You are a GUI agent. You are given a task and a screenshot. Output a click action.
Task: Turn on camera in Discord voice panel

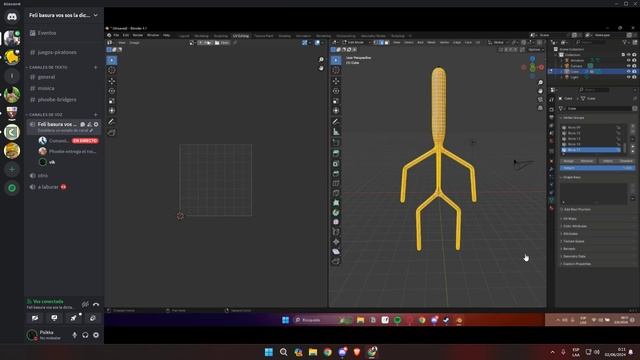tap(35, 318)
